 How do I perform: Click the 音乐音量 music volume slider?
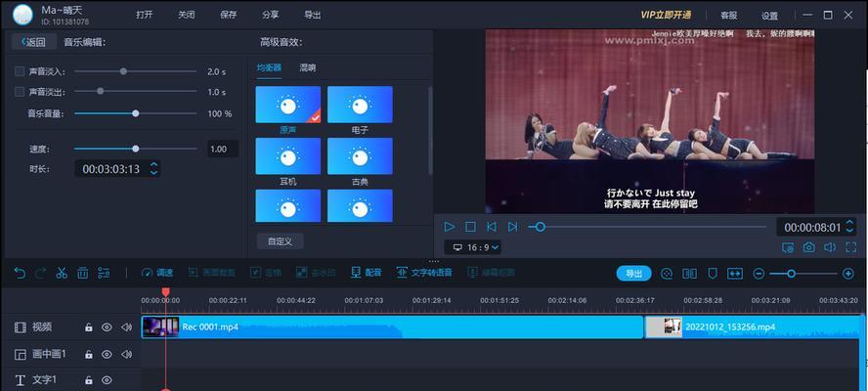[135, 113]
